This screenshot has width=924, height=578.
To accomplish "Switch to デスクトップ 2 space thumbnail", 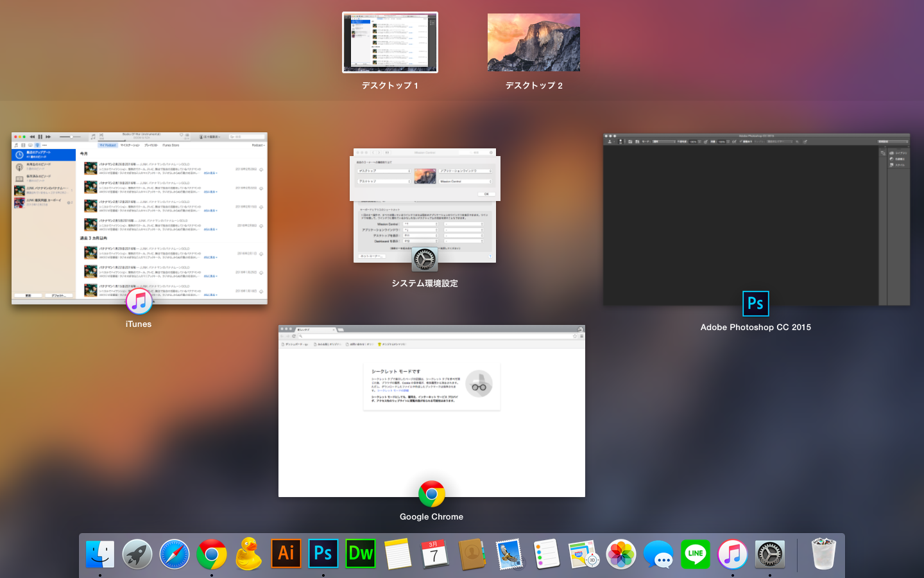I will tap(534, 42).
